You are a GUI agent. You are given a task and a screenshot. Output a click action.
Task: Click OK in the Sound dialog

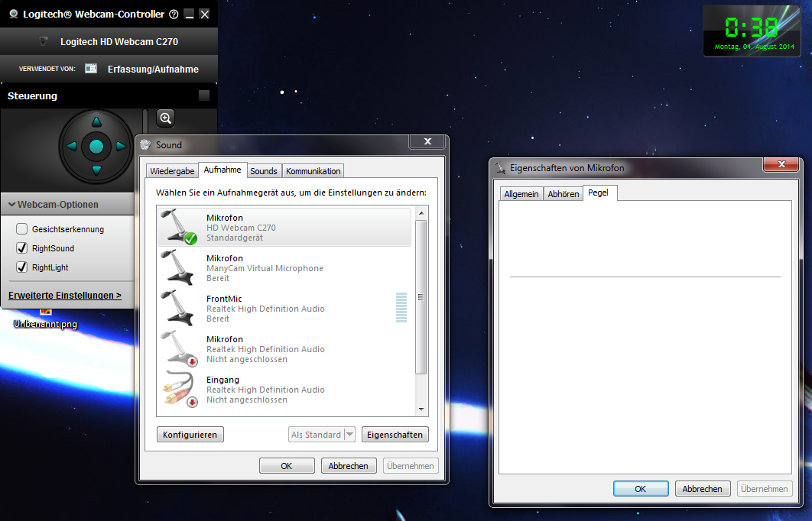[287, 466]
